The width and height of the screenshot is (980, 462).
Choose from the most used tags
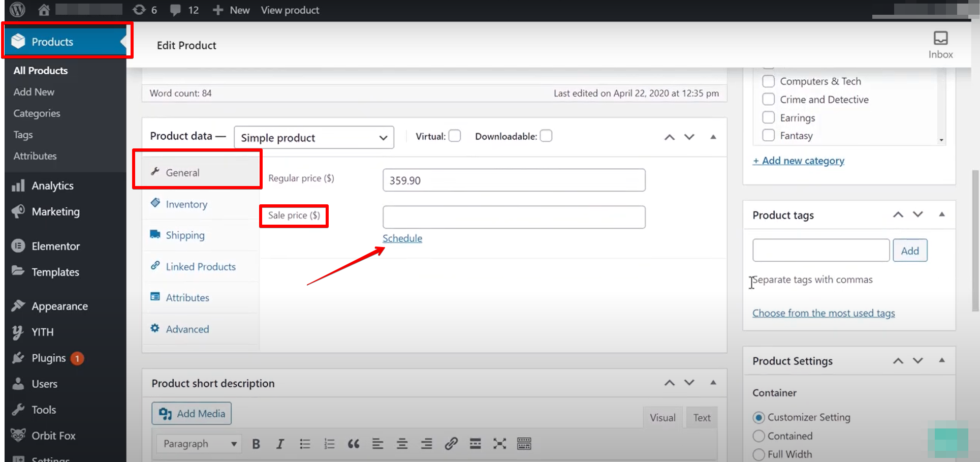(824, 313)
